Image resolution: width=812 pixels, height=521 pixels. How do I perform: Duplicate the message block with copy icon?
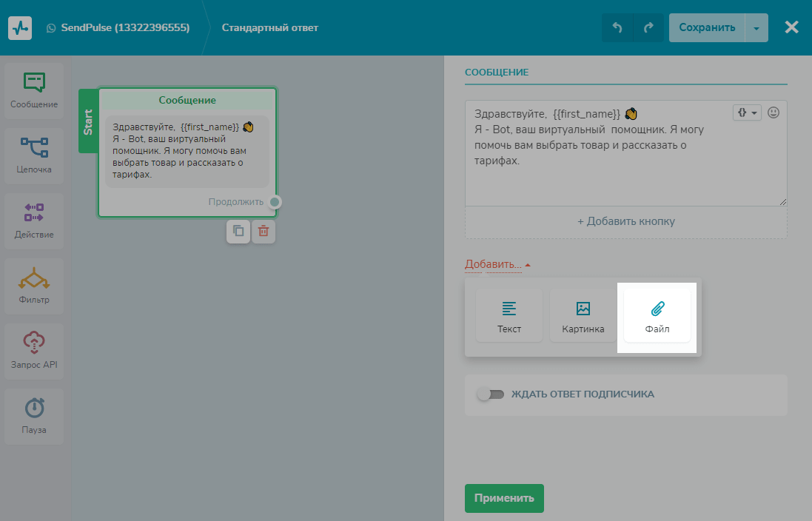click(238, 232)
